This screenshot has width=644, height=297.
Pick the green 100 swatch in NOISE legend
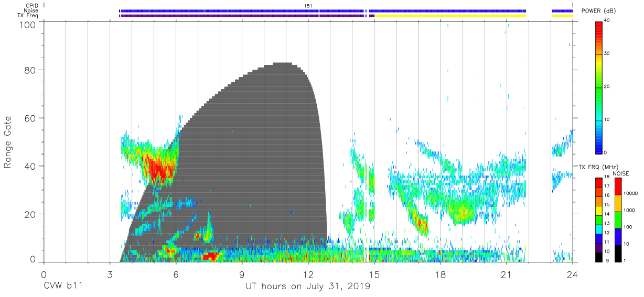(x=617, y=220)
